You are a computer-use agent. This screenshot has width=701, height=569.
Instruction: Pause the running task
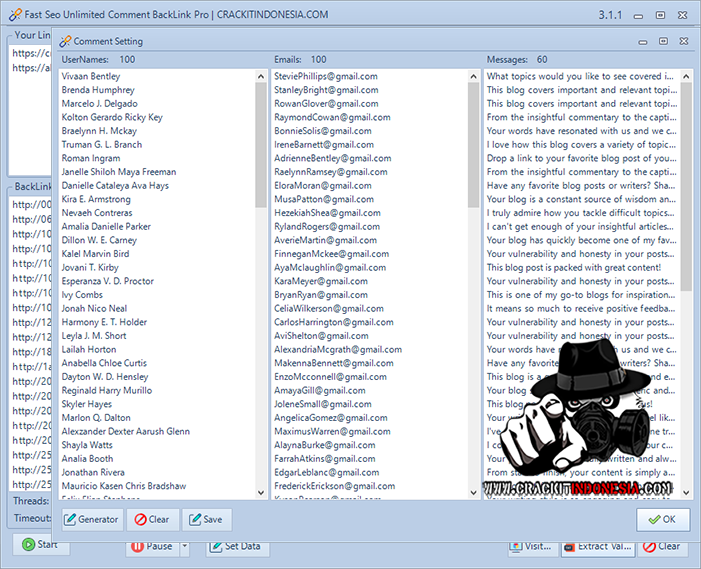pos(151,546)
